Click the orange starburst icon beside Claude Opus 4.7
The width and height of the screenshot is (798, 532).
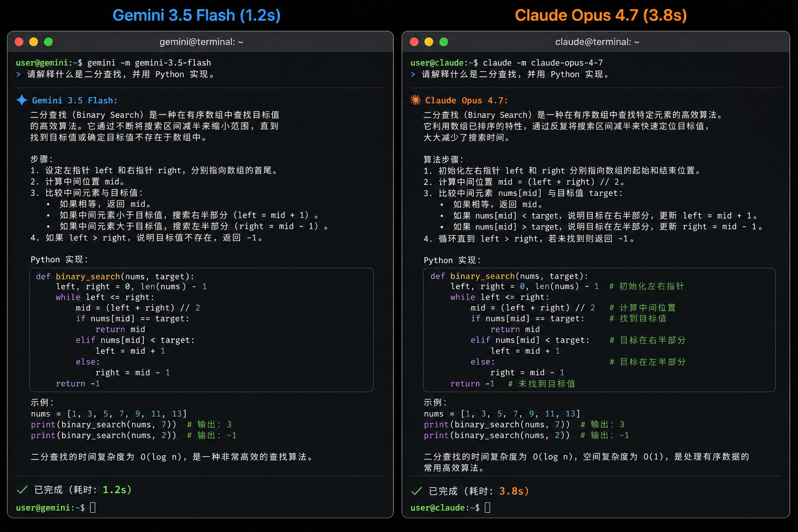tap(416, 100)
